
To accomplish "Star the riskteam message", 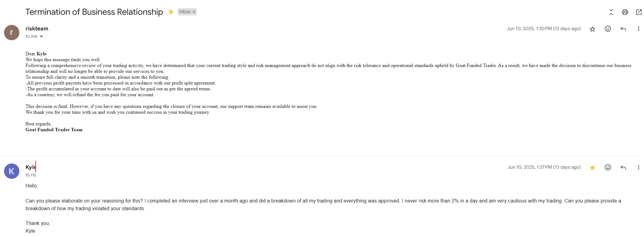I will click(592, 29).
